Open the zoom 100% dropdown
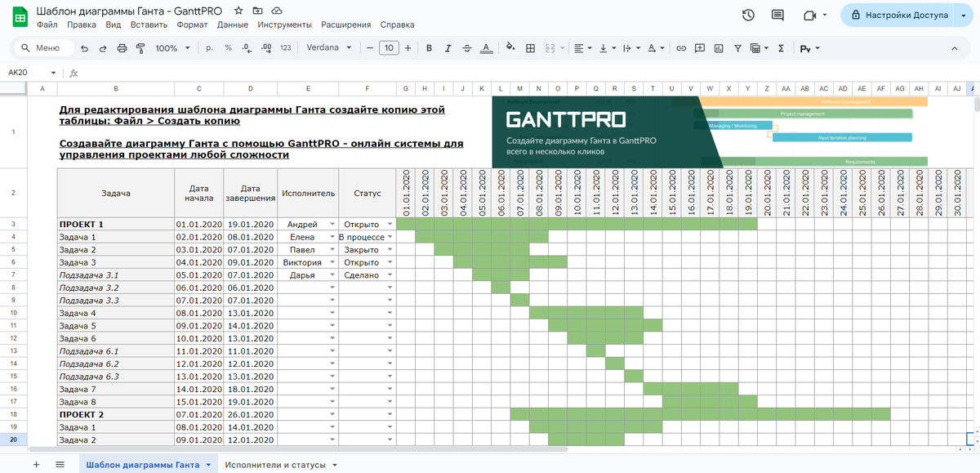 click(172, 48)
